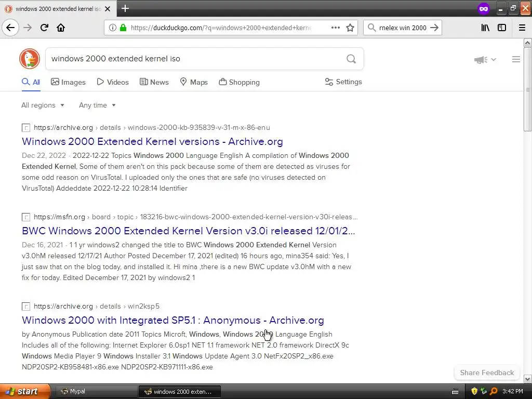
Task: Open page actions three-dot menu
Action: coord(335,28)
